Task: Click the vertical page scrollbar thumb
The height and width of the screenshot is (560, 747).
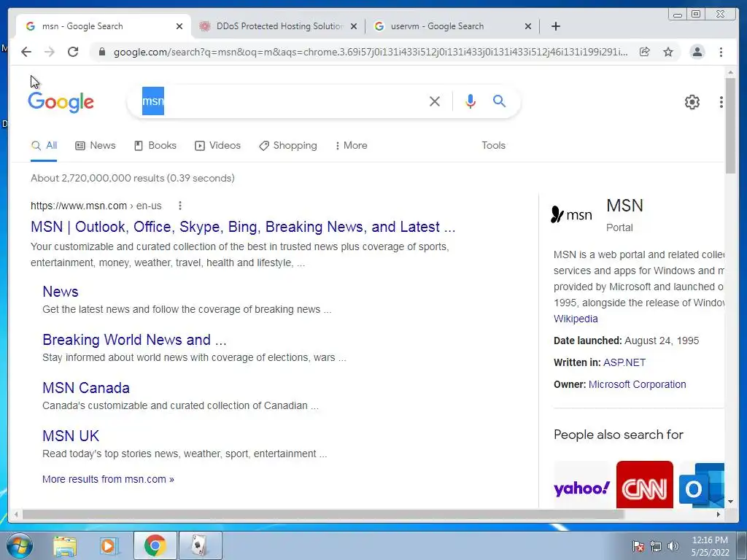Action: pos(730,125)
